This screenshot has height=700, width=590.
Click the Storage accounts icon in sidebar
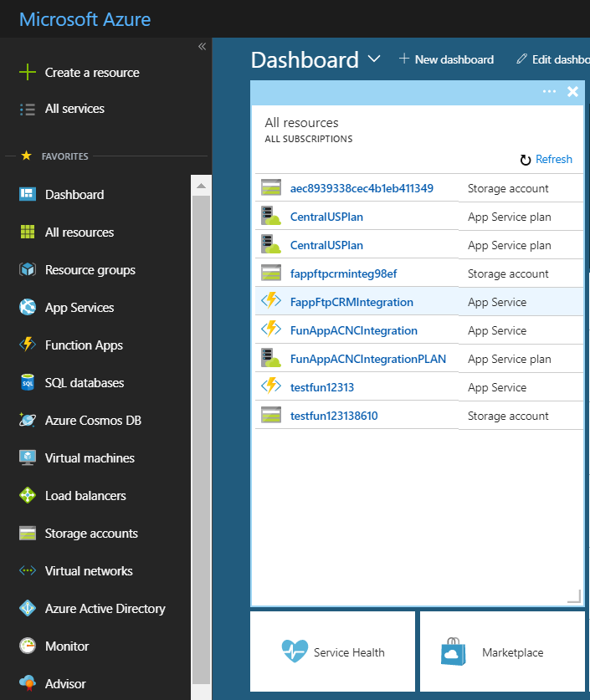click(x=28, y=533)
